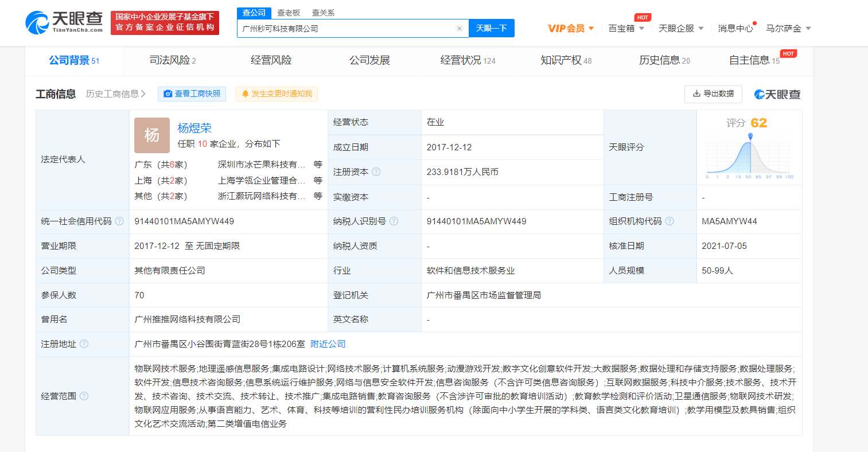
Task: Open legal representative 杨煜荣 profile link
Action: (x=194, y=128)
